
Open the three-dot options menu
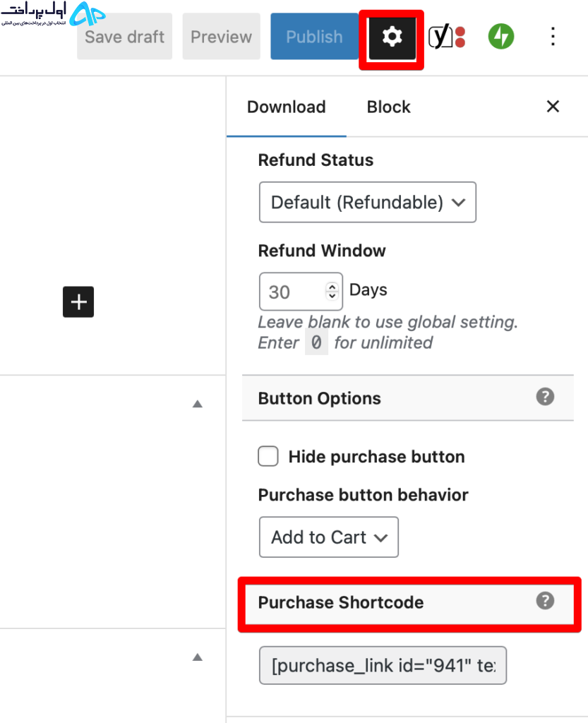pyautogui.click(x=553, y=37)
